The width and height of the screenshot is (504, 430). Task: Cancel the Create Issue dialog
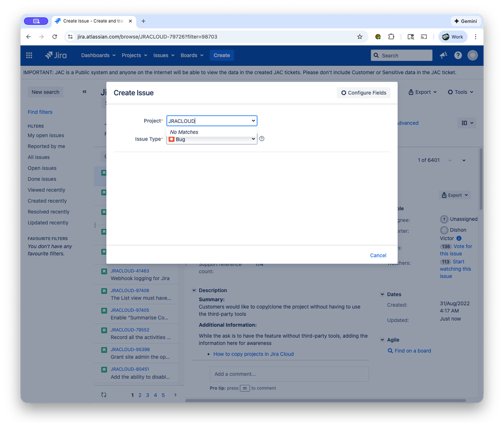tap(378, 255)
